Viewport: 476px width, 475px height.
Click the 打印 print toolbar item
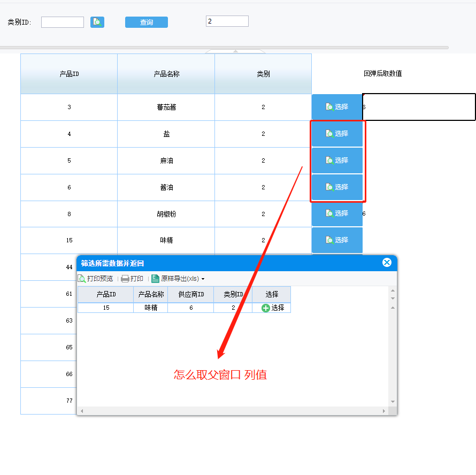(132, 279)
